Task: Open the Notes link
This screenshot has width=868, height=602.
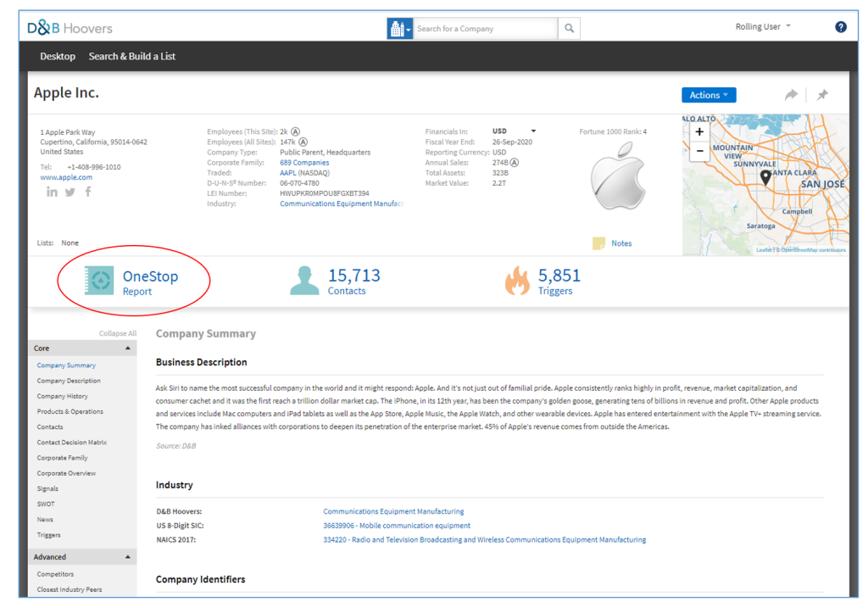Action: [621, 243]
